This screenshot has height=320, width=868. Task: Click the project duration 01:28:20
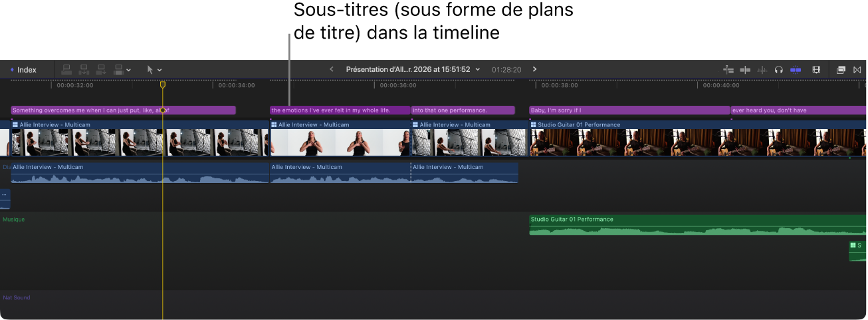(x=506, y=69)
